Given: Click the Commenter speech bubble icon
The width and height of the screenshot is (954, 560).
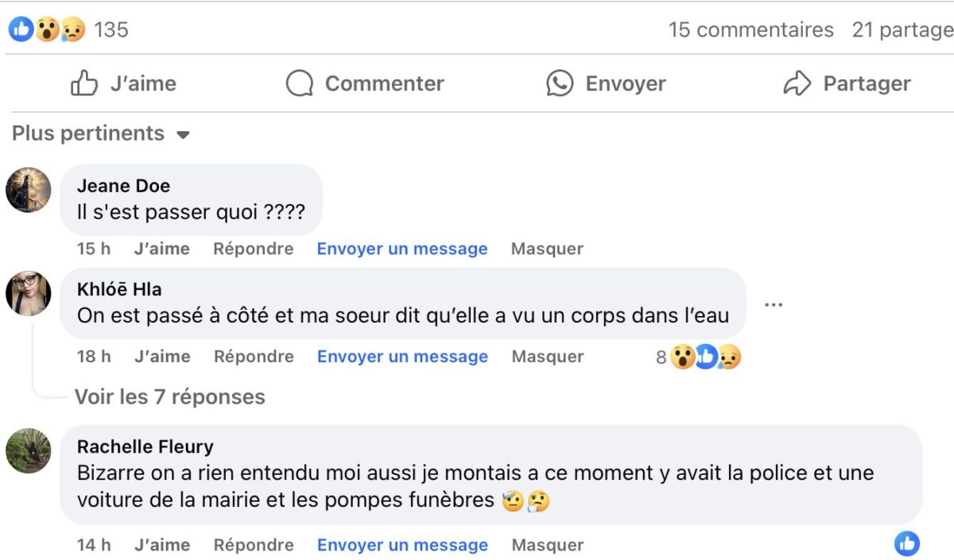Looking at the screenshot, I should click(299, 83).
